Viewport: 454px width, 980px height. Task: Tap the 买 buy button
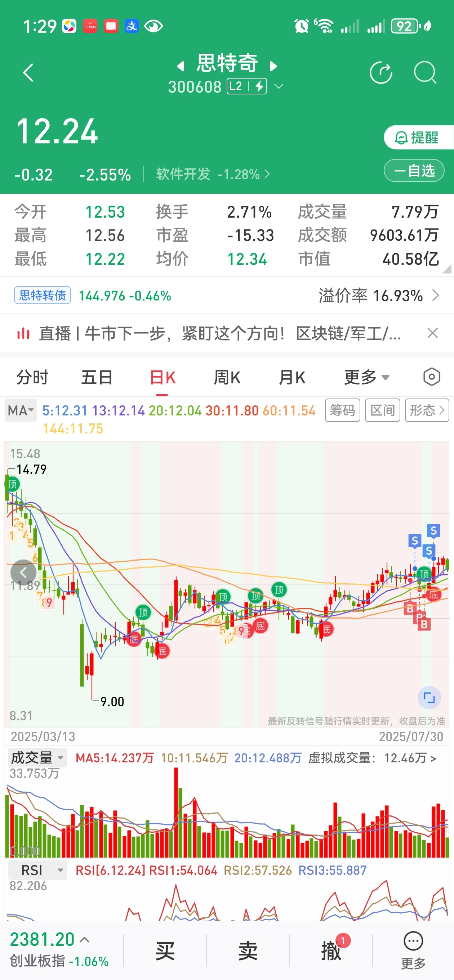click(165, 950)
